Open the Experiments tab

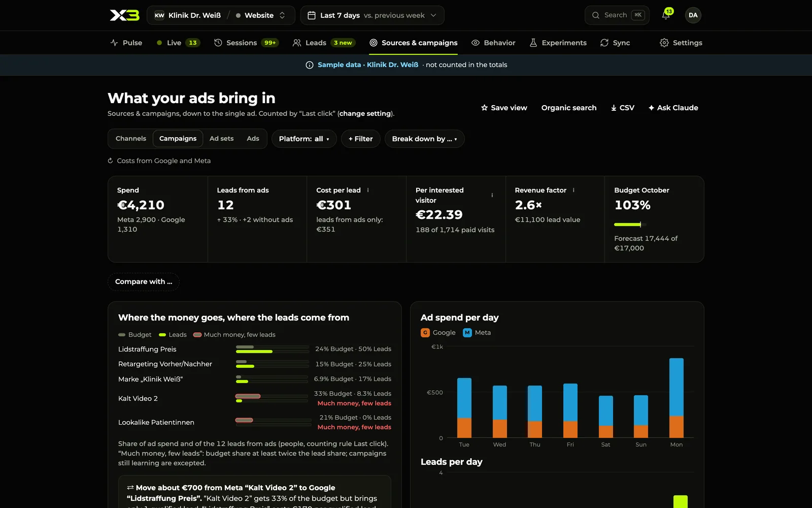(558, 43)
